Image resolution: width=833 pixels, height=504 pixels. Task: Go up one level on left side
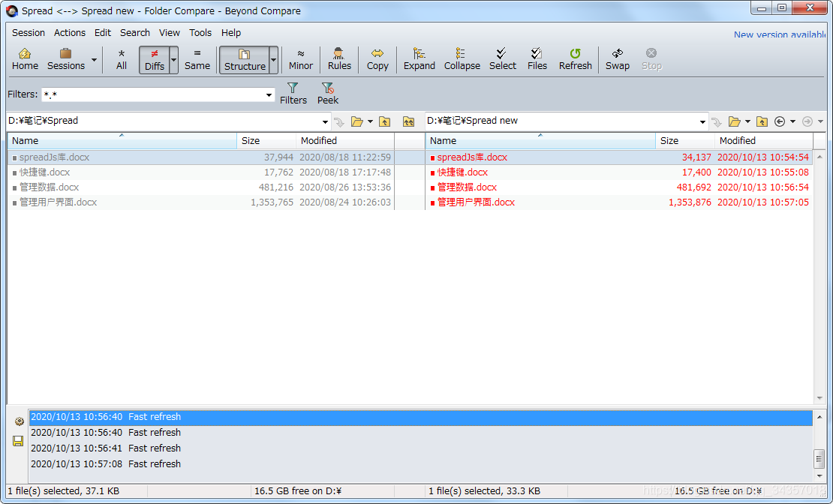tap(385, 121)
